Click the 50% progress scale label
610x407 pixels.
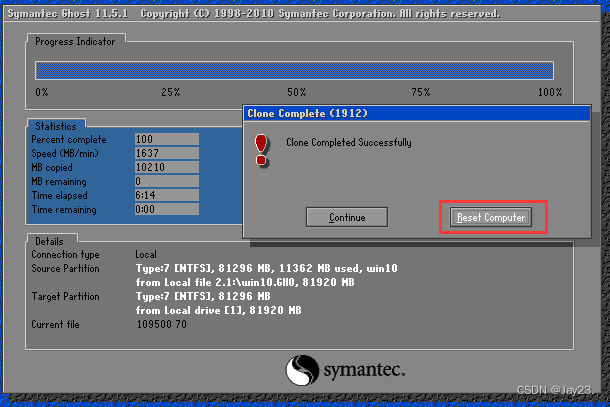coord(297,92)
